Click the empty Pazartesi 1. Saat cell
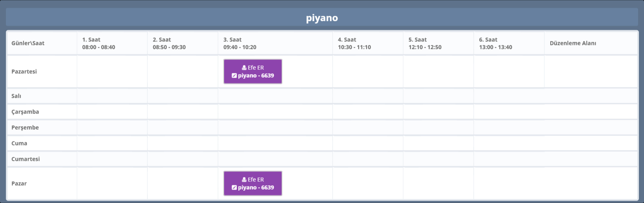Screen dimensions: 644x203 pos(112,72)
